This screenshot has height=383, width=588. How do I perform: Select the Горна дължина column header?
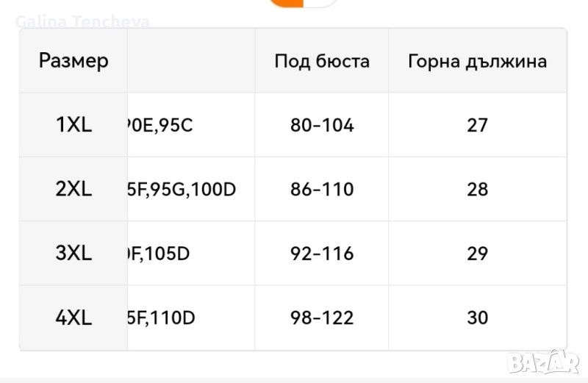click(477, 61)
